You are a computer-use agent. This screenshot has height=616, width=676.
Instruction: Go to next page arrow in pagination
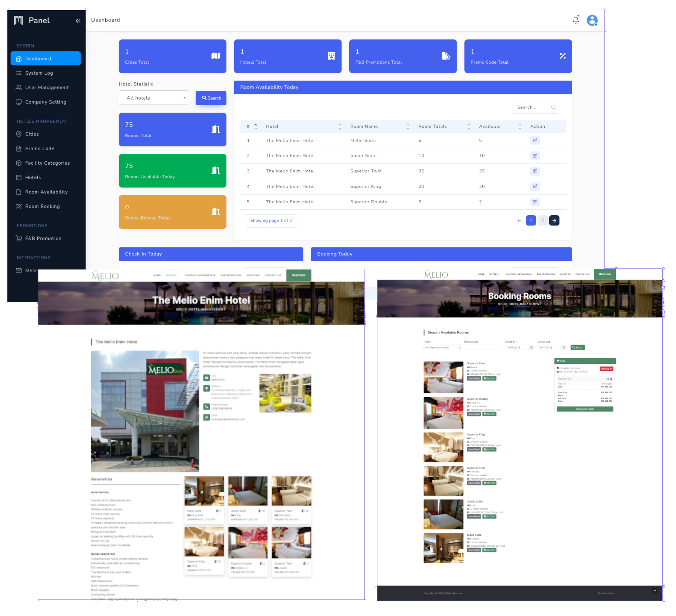554,221
